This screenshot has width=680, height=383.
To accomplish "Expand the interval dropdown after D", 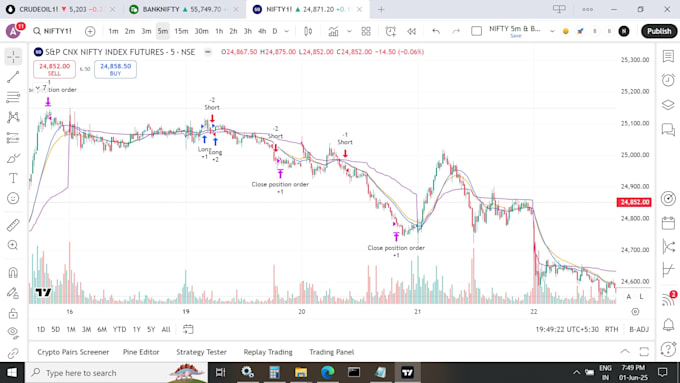I will (x=287, y=31).
